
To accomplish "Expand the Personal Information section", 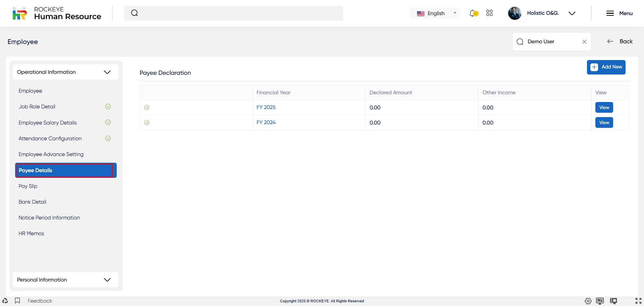I will tap(66, 280).
